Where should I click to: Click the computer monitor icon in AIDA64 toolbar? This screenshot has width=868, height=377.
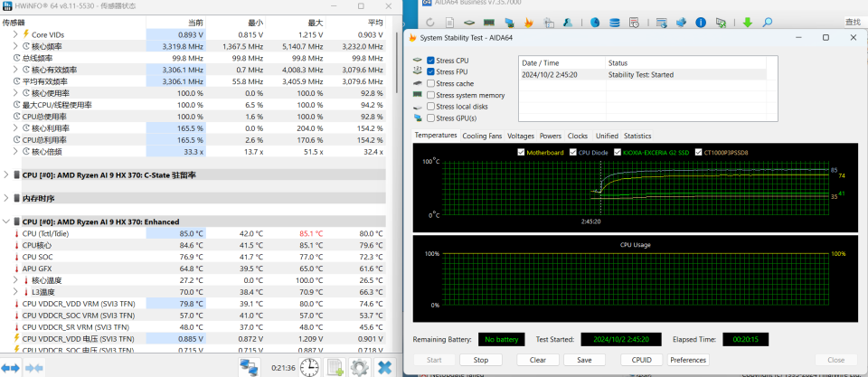click(x=509, y=23)
